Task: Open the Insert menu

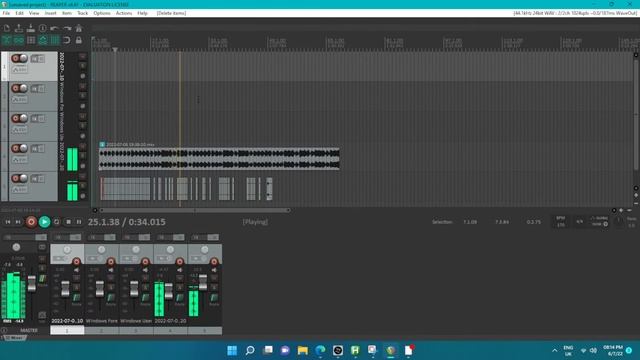Action: (50, 13)
